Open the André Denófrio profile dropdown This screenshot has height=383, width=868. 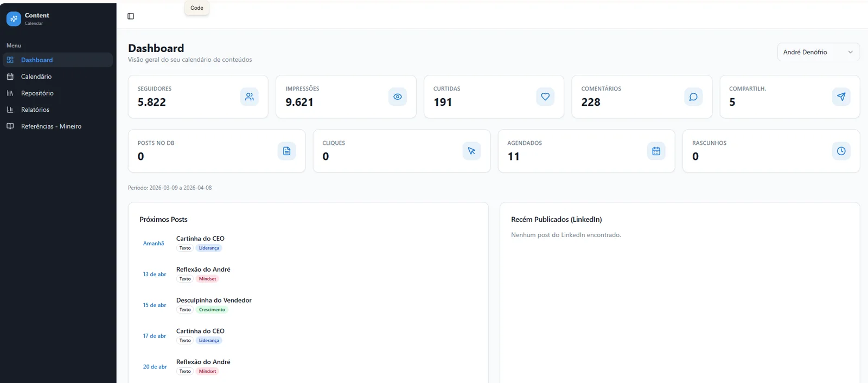(818, 52)
